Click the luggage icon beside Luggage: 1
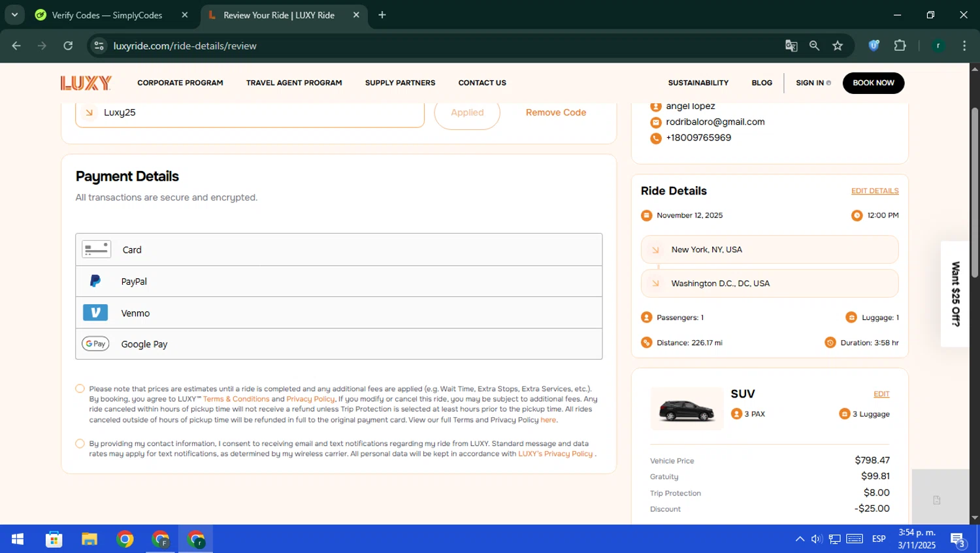 851,317
